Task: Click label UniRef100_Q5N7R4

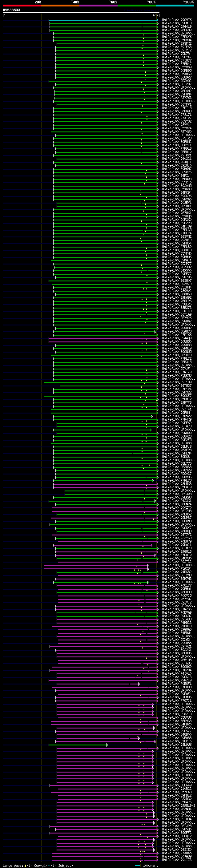Action: [x=177, y=54]
